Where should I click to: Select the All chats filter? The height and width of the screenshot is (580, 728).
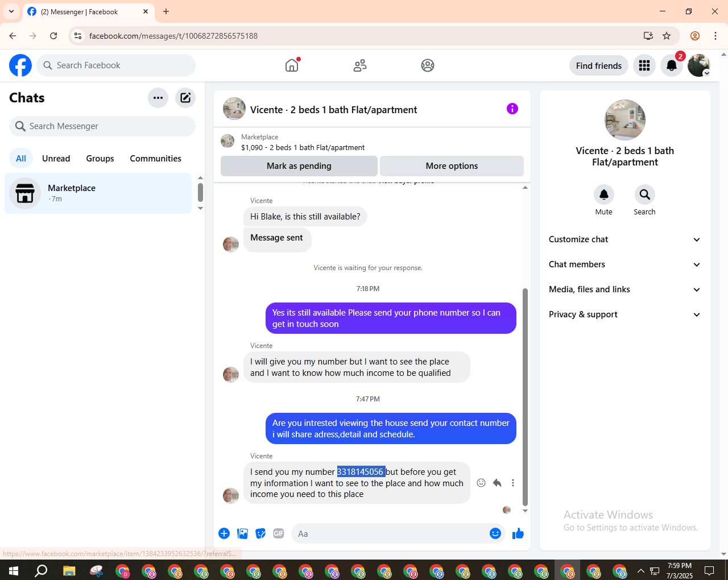click(x=21, y=159)
